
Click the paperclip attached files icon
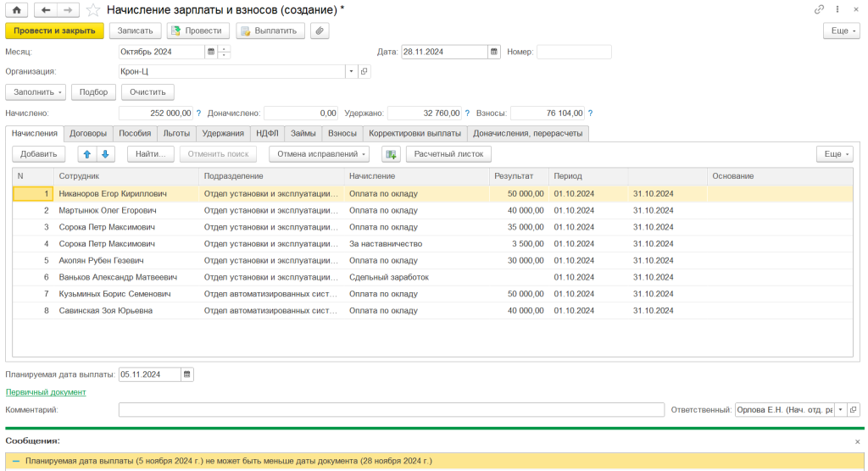[320, 30]
